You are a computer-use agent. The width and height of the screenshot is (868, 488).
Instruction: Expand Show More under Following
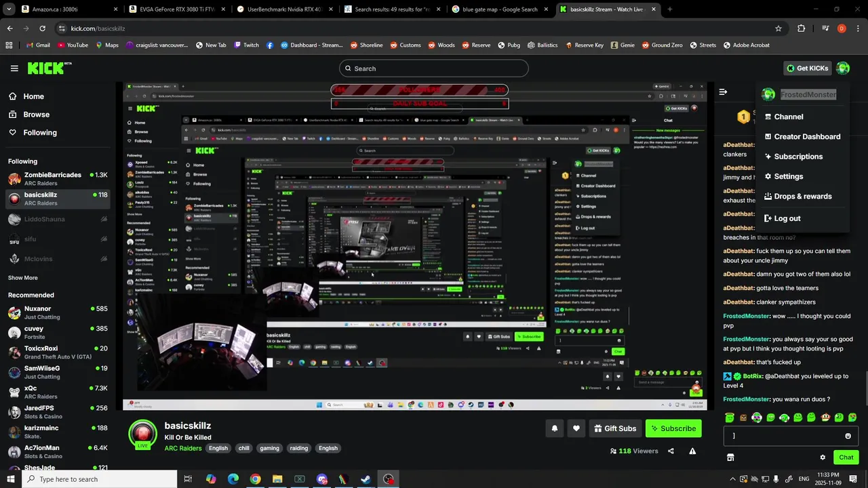23,278
